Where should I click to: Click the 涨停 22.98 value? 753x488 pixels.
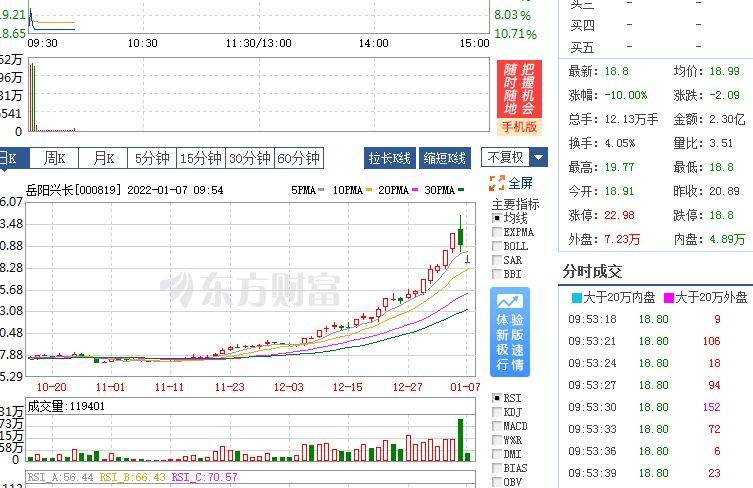[619, 215]
